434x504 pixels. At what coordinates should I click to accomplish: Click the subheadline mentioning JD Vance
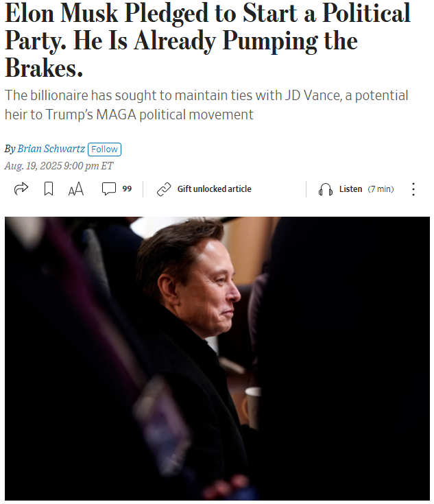[206, 104]
